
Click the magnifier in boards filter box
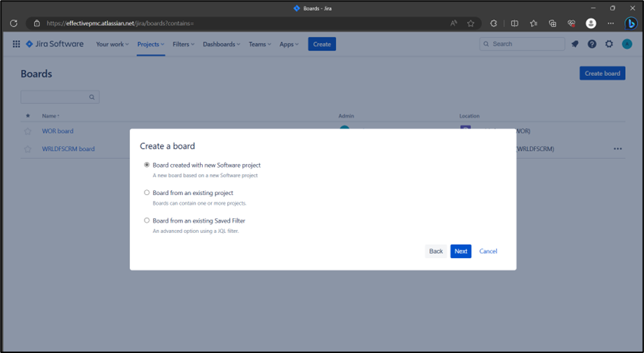pyautogui.click(x=92, y=98)
